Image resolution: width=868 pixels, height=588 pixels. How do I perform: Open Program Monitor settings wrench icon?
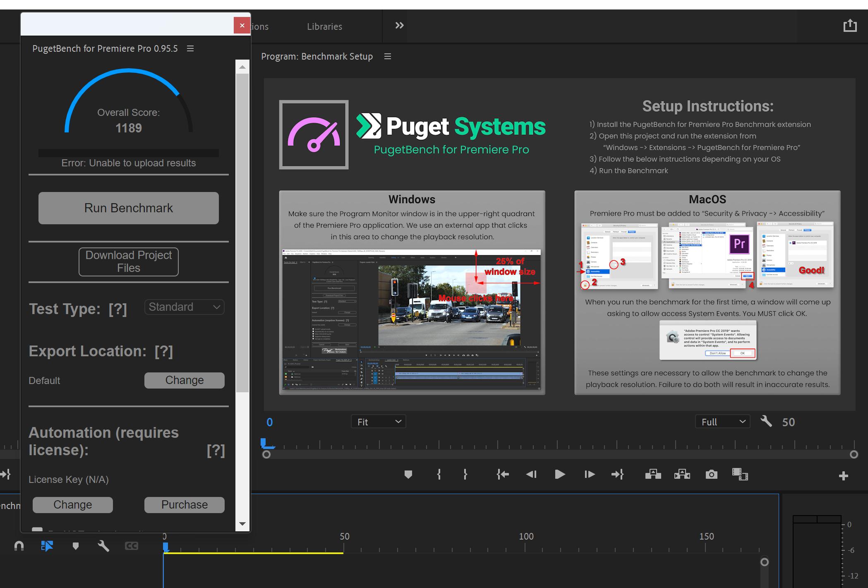(766, 421)
